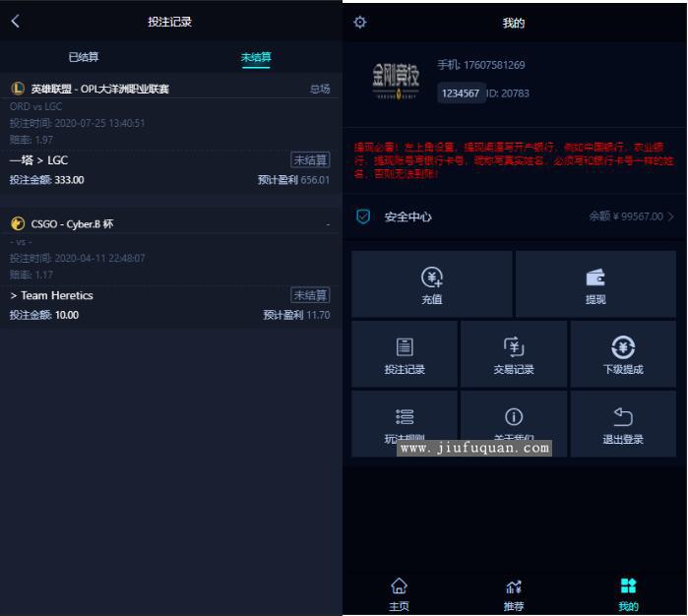
Task: Open settings gear icon on 我的 page
Action: tap(360, 22)
